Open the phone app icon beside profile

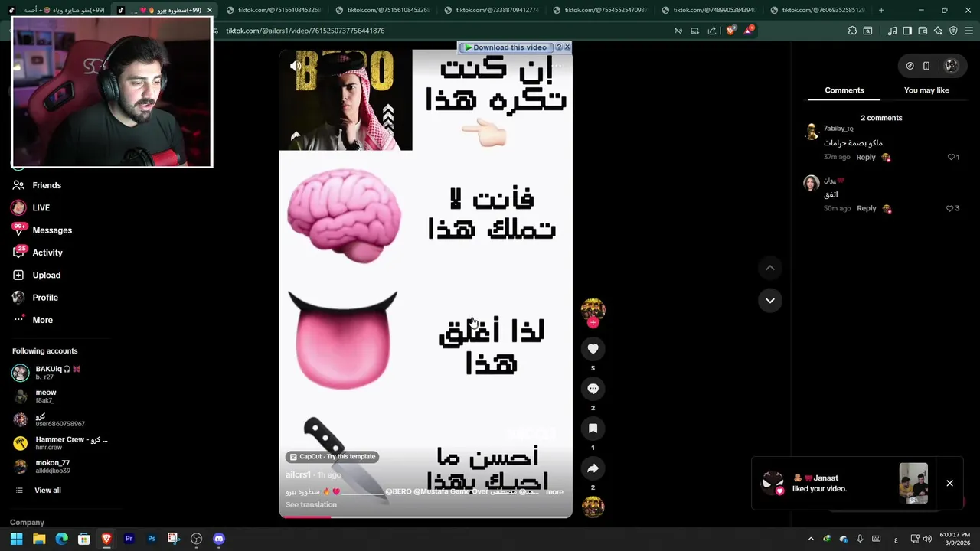click(926, 66)
